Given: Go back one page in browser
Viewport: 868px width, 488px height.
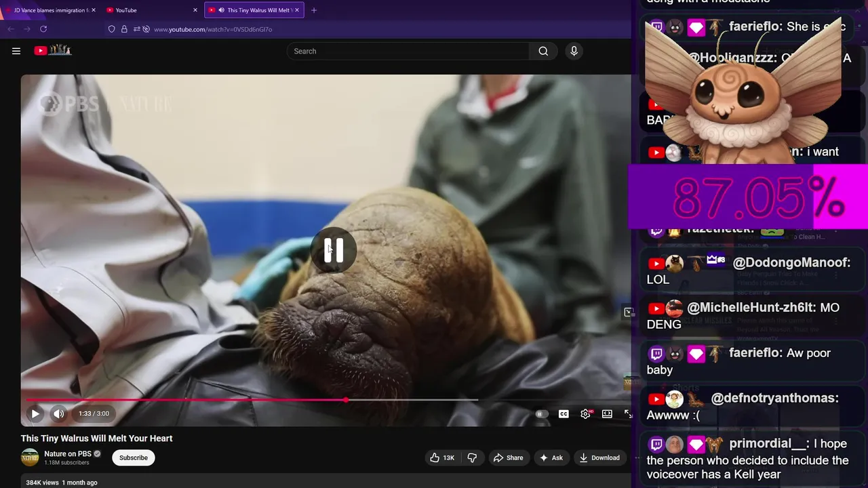Looking at the screenshot, I should (x=11, y=29).
